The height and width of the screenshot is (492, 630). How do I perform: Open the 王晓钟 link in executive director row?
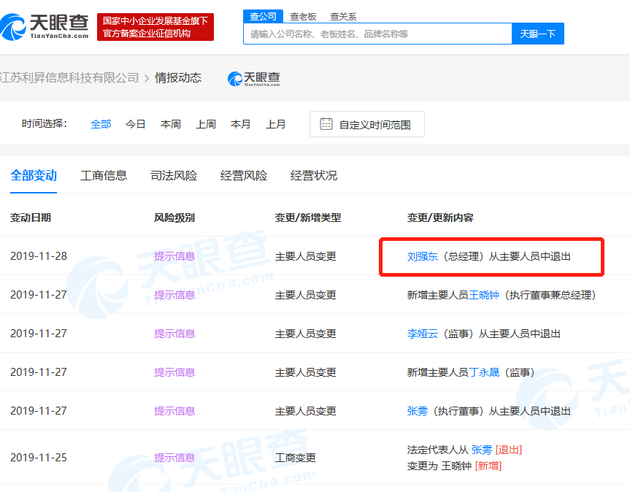point(485,295)
